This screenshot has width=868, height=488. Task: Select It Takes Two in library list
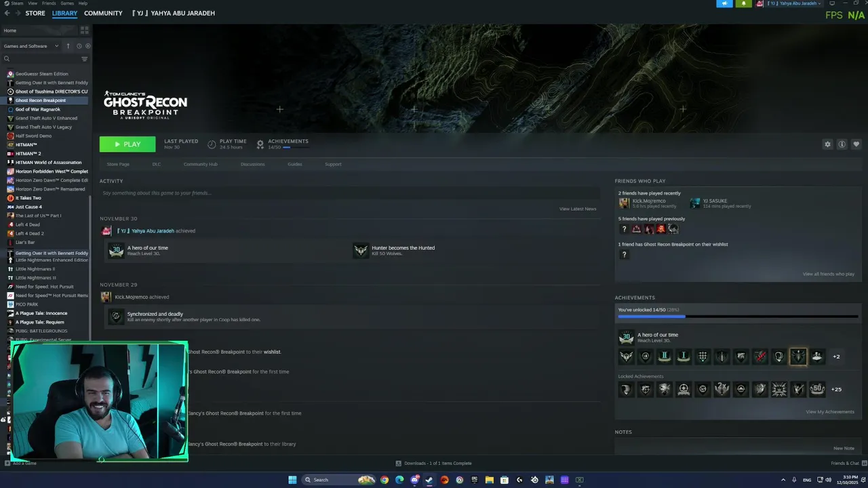28,198
